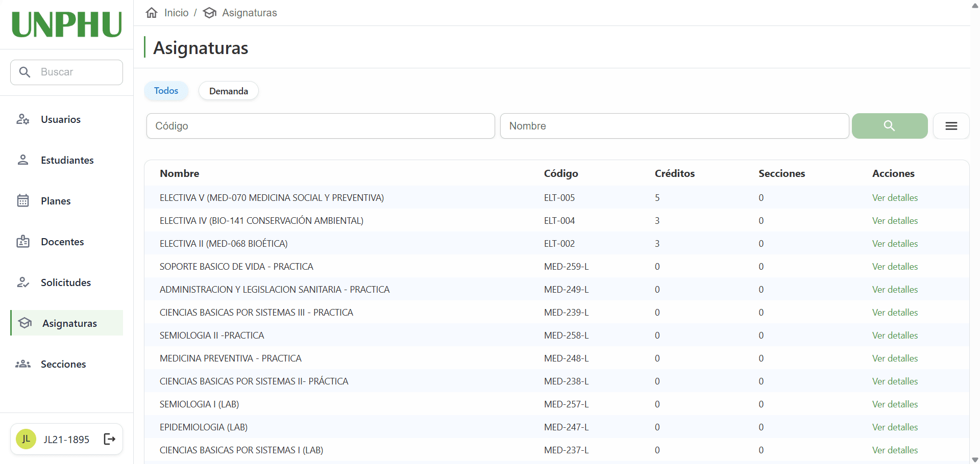
Task: Click the Estudiantes person icon
Action: point(23,160)
